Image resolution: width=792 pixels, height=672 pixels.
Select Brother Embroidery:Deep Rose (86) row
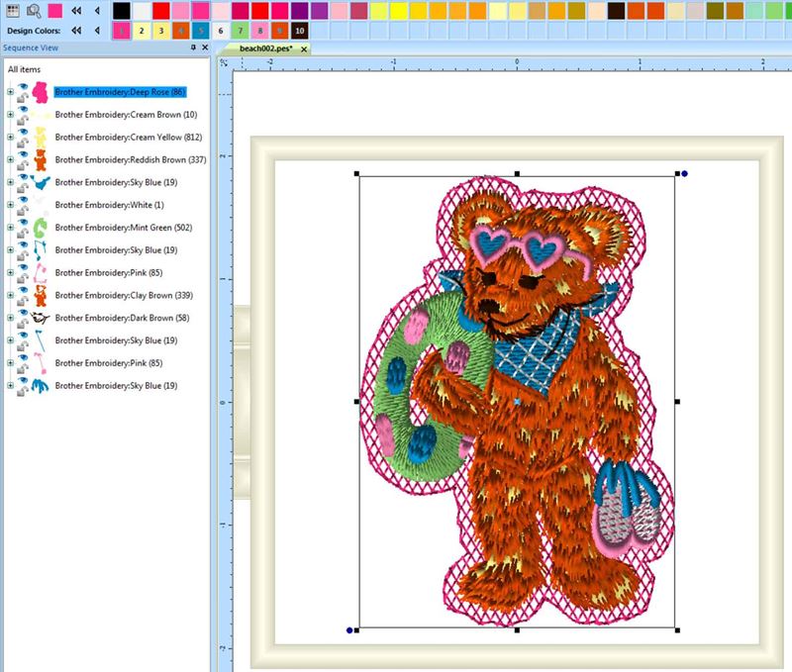click(120, 92)
